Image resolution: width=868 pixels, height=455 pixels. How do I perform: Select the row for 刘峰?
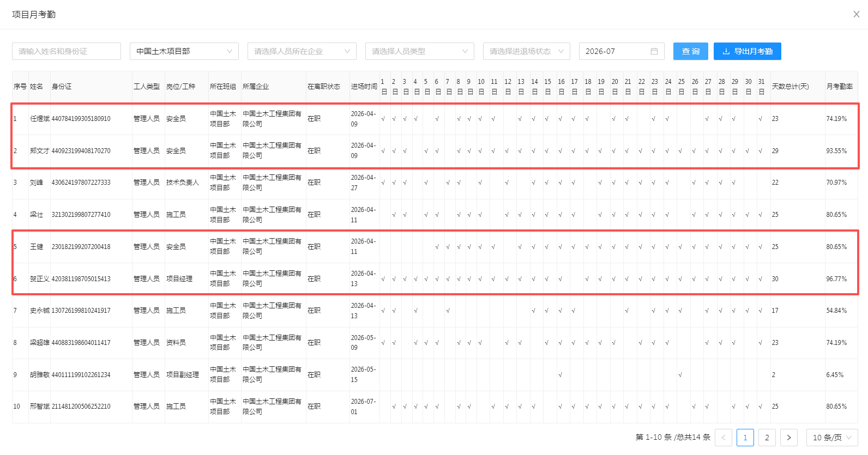[x=435, y=183]
